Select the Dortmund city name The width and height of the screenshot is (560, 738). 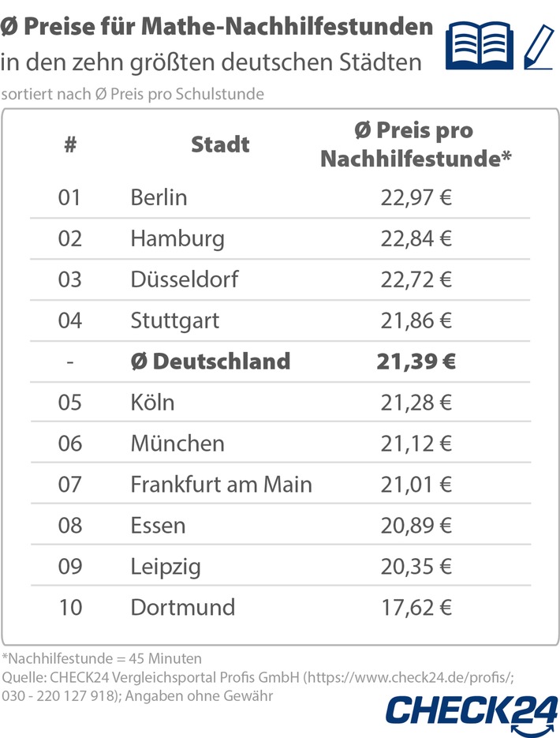[182, 607]
